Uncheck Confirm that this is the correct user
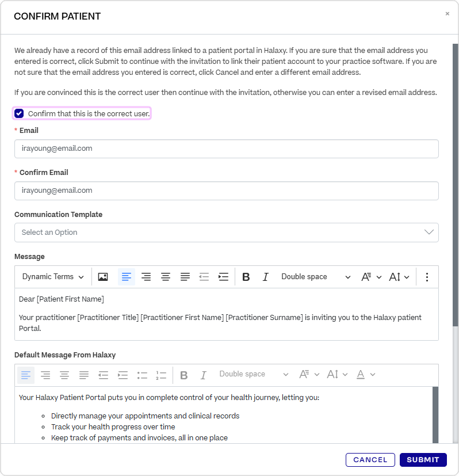The image size is (459, 476). (x=19, y=113)
